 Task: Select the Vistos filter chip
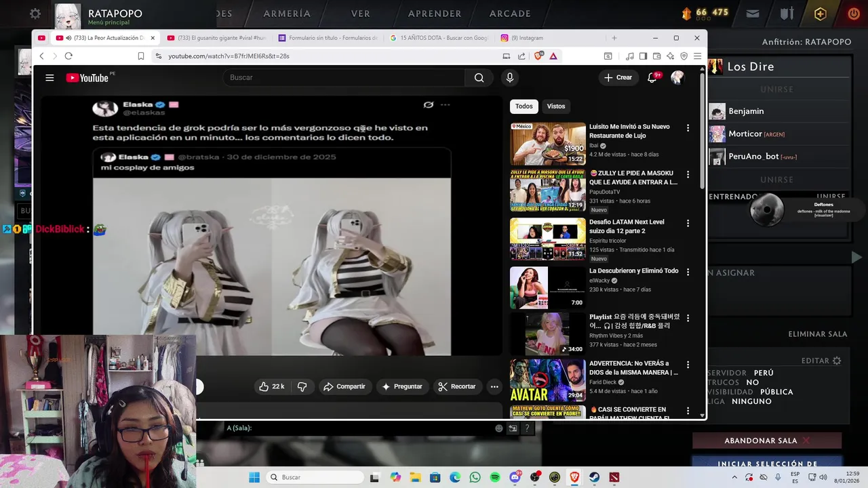click(x=556, y=106)
